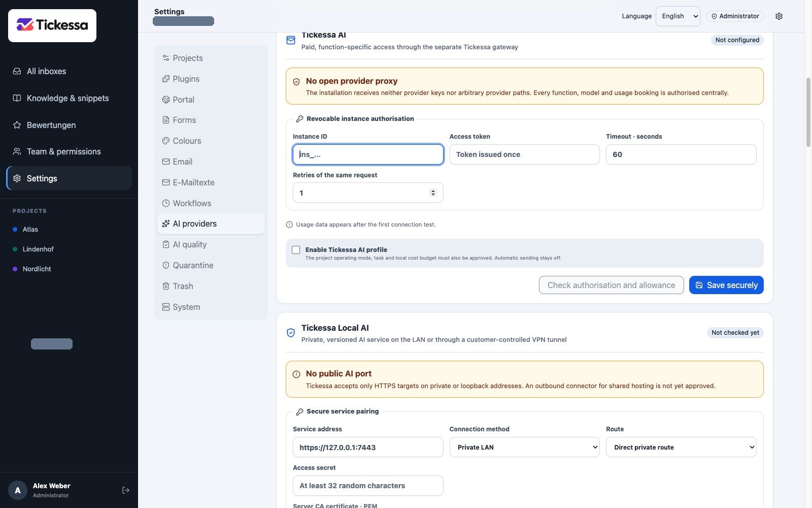Click the Team & permissions people icon

coord(17,151)
